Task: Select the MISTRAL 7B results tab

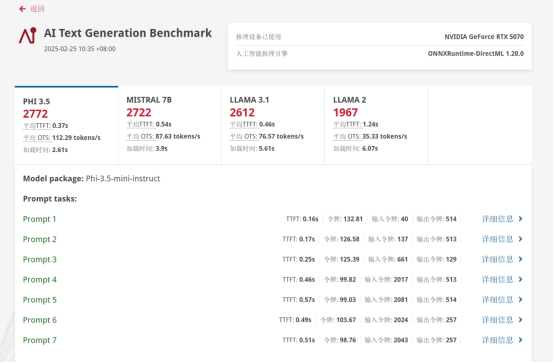Action: (170, 125)
